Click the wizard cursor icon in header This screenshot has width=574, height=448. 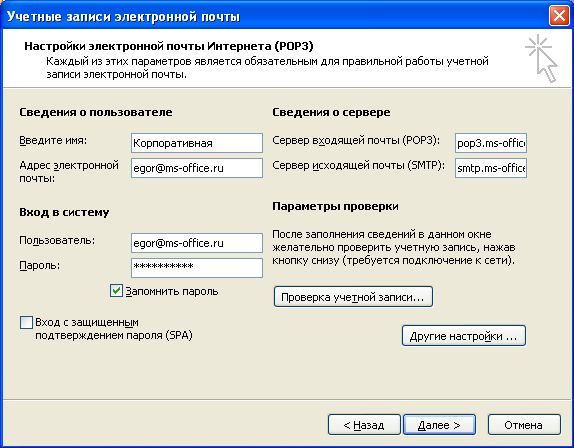click(542, 59)
